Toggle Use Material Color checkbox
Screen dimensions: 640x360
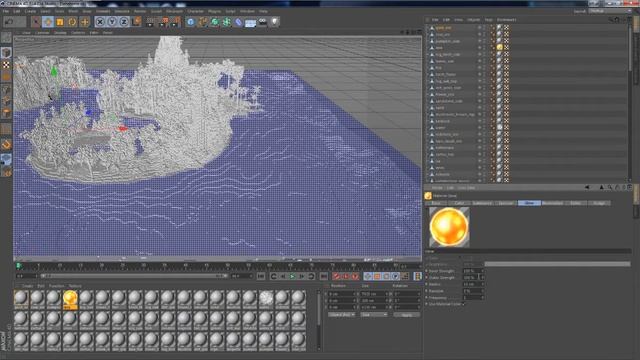click(464, 304)
